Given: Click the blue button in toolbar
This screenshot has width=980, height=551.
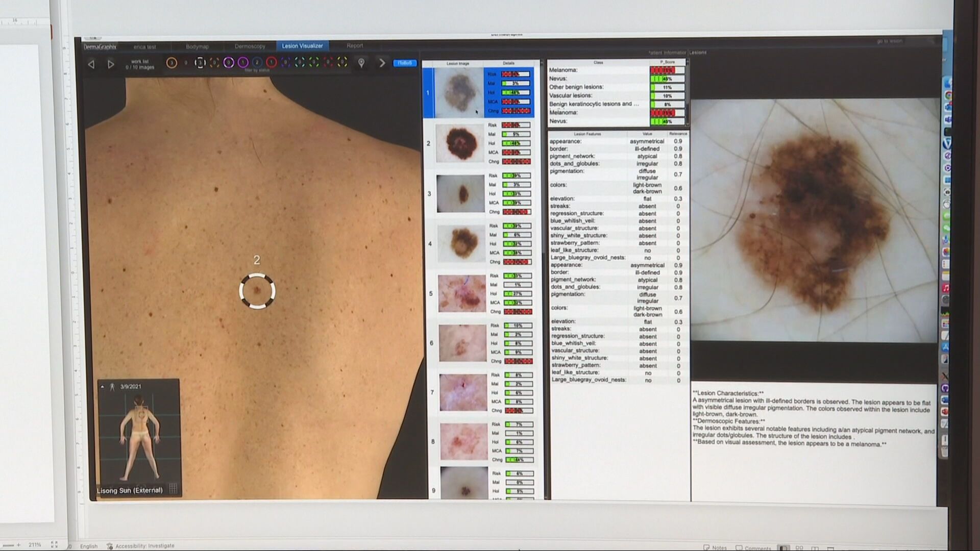Looking at the screenshot, I should (x=405, y=63).
